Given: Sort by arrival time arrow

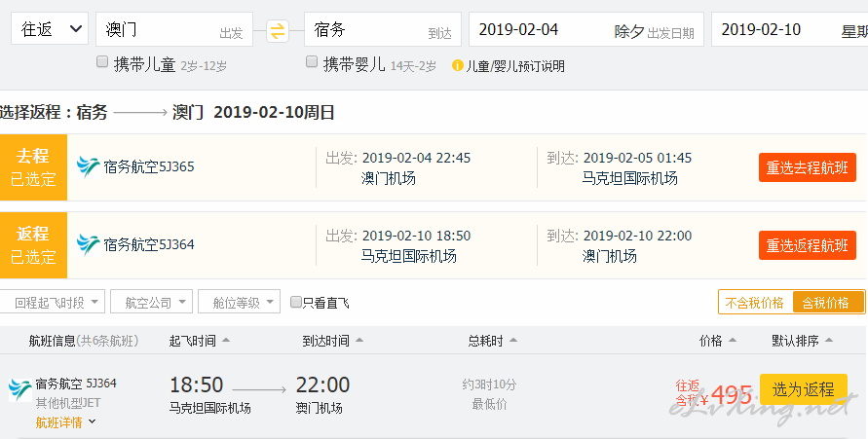Looking at the screenshot, I should pyautogui.click(x=359, y=340).
